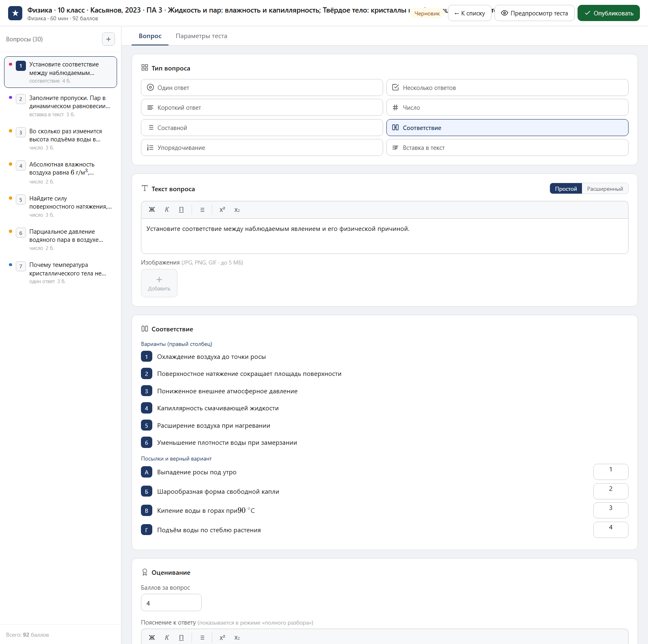Open question 3 about высота подъёма воды
The height and width of the screenshot is (644, 648).
[x=60, y=139]
